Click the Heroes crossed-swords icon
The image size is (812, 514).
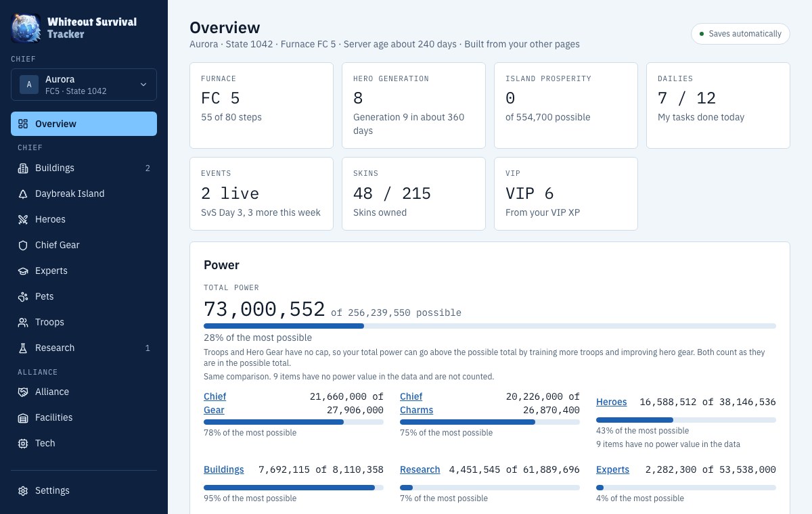[x=23, y=219]
